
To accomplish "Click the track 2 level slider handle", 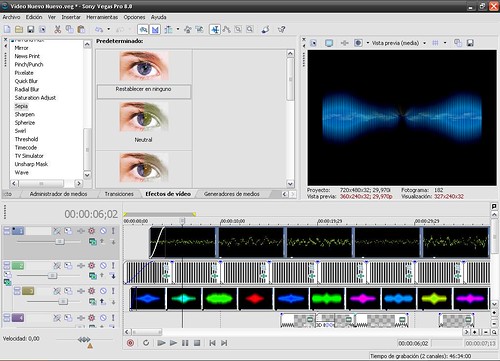I will coord(52,276).
